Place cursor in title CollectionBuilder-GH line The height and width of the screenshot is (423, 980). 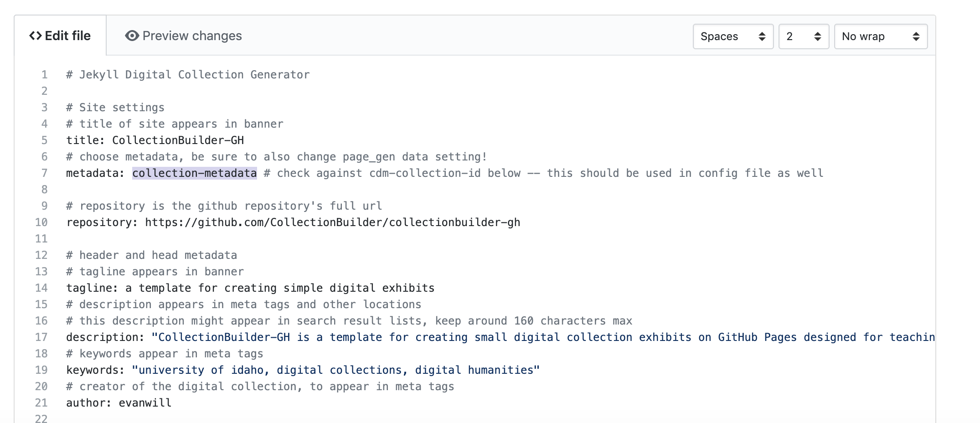[x=155, y=140]
